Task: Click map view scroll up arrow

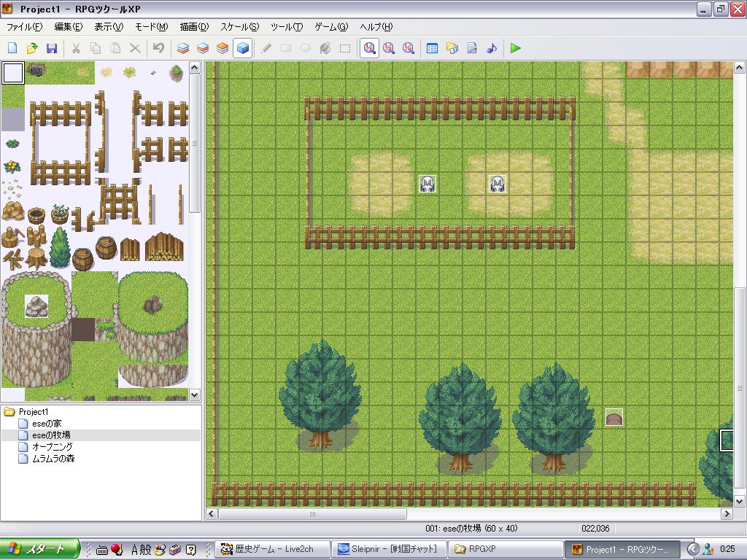Action: (x=739, y=68)
